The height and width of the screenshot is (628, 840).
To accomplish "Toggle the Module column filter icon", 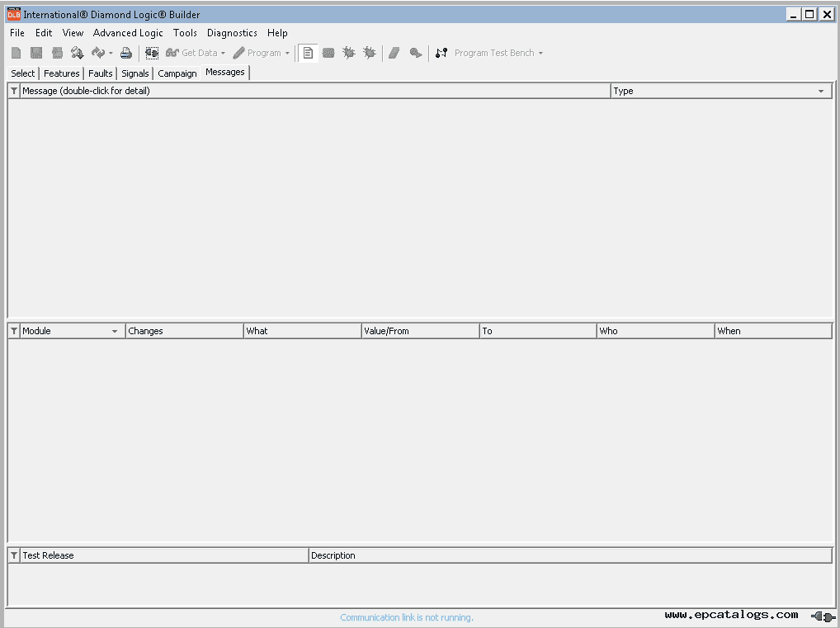I will coord(14,331).
